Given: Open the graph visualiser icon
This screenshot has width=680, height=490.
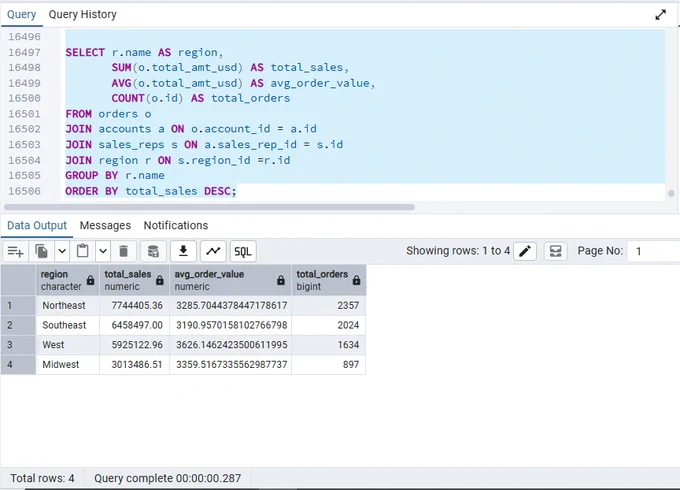Looking at the screenshot, I should [213, 251].
